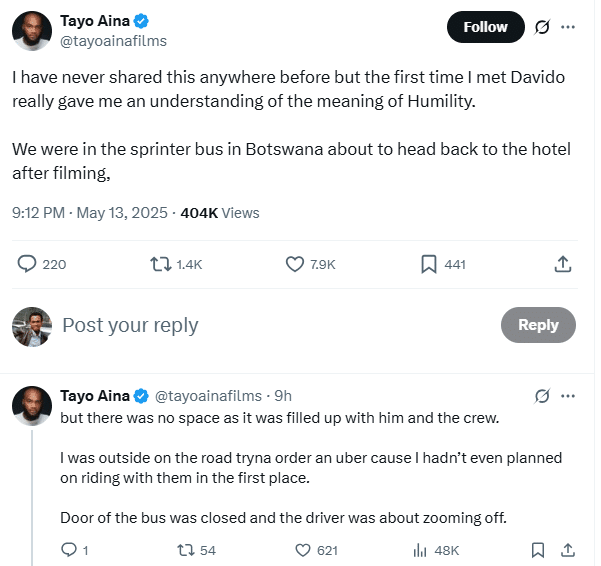Open the 404K Views count link
601x566 pixels.
219,212
